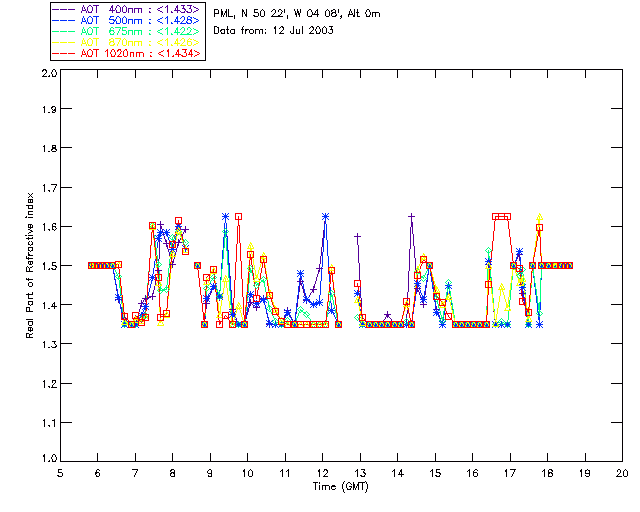Click the 1.5 tick label on the y-axis
This screenshot has width=640, height=512.
47,267
